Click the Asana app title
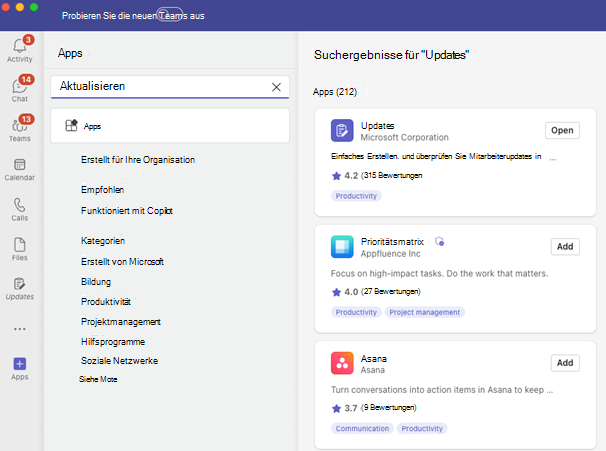 374,359
